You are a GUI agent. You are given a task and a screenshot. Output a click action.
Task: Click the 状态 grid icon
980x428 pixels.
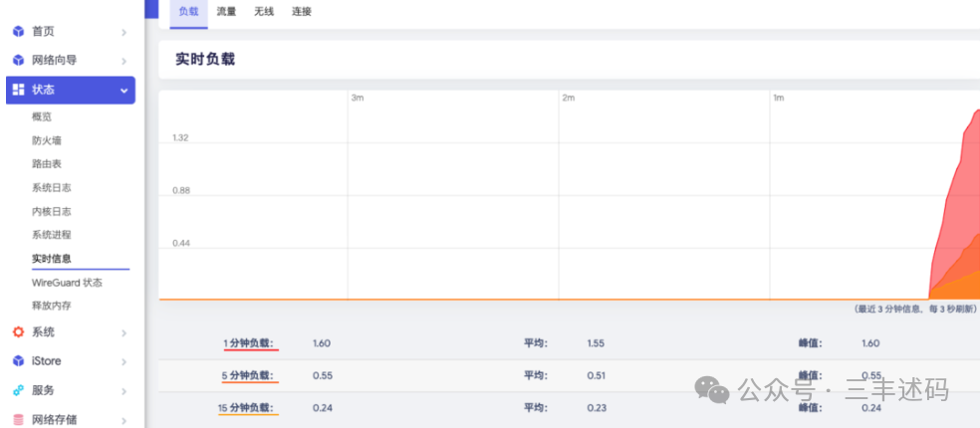[x=18, y=90]
